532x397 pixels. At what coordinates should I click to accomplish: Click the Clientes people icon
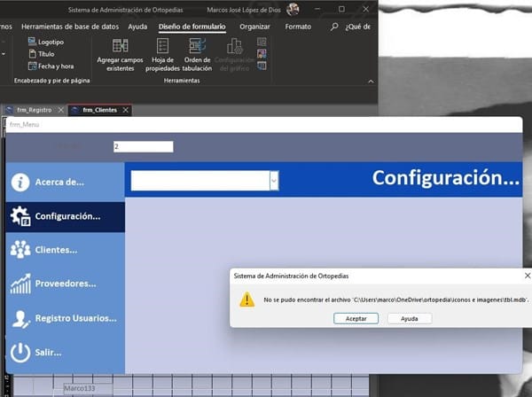[20, 250]
